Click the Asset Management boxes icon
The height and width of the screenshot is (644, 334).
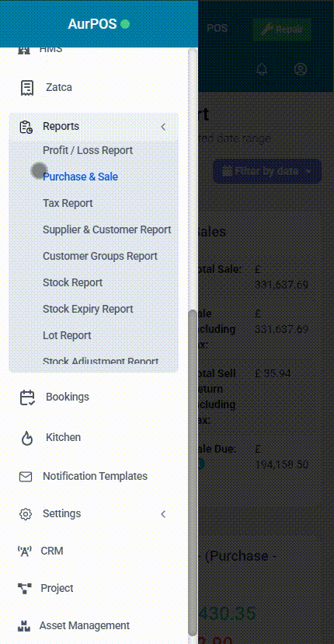coord(24,626)
